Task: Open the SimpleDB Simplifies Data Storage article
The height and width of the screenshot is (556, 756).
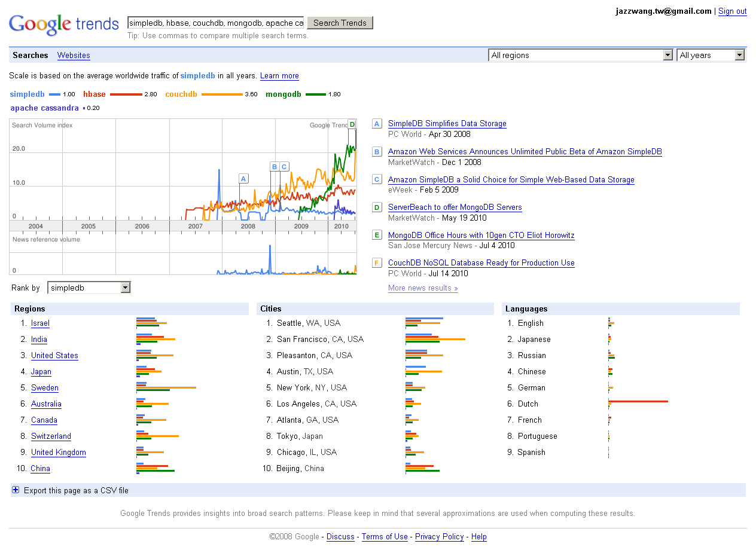Action: click(x=447, y=124)
